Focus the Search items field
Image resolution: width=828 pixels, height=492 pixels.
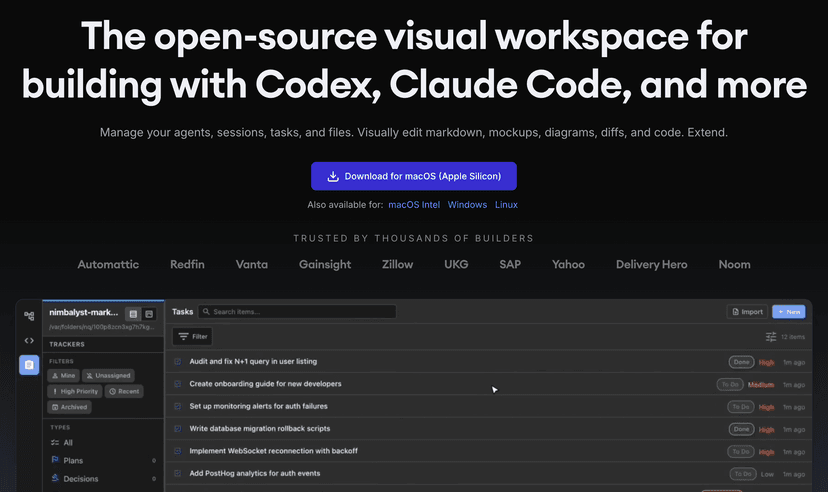(x=297, y=312)
